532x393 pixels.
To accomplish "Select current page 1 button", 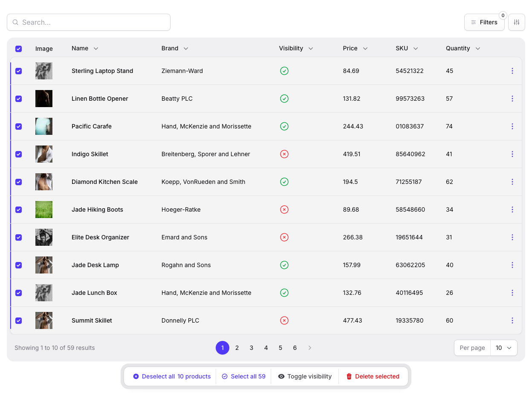I will pyautogui.click(x=223, y=348).
